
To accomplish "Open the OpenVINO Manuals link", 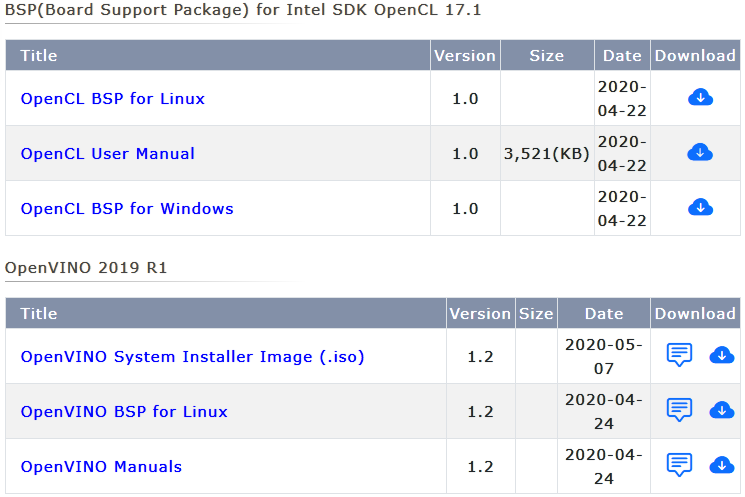I will pyautogui.click(x=101, y=467).
